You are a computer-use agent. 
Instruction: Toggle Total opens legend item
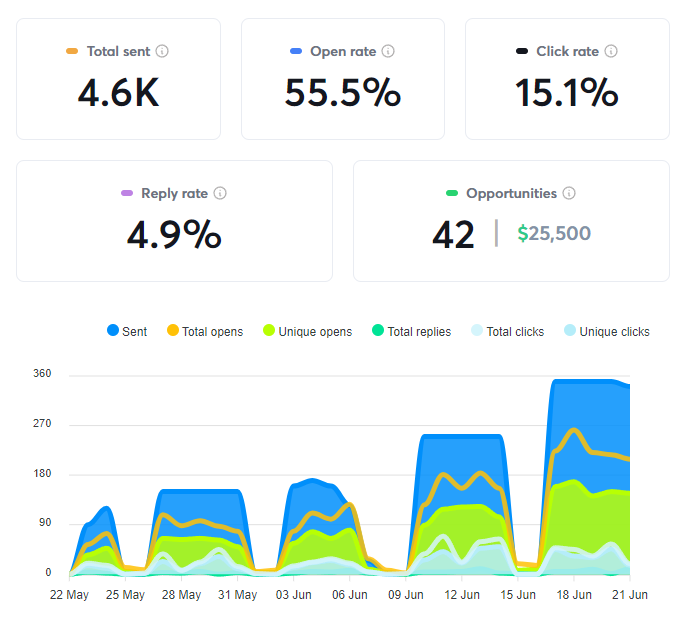[x=205, y=331]
